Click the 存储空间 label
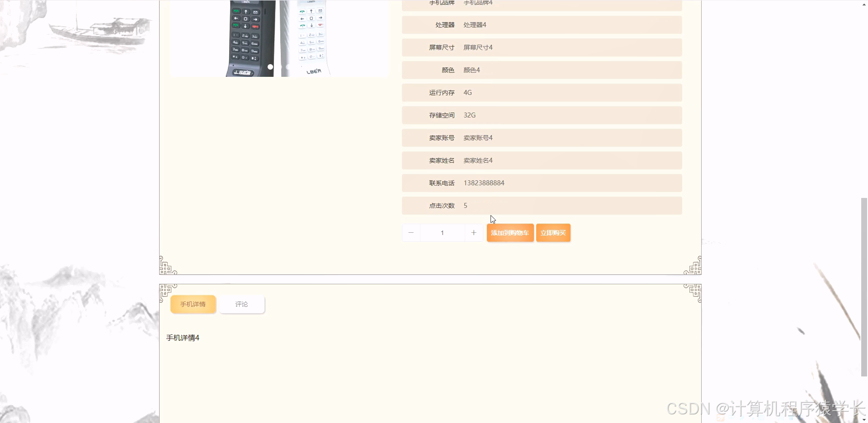Image resolution: width=868 pixels, height=423 pixels. pyautogui.click(x=442, y=115)
